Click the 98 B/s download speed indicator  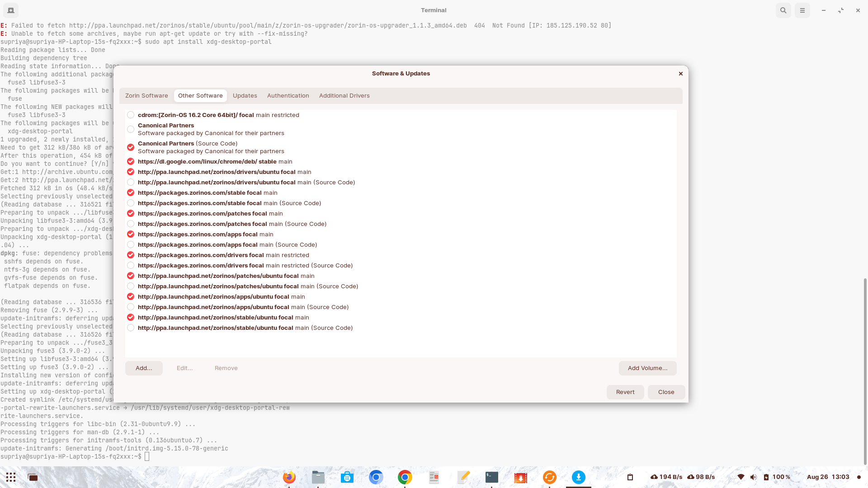701,477
